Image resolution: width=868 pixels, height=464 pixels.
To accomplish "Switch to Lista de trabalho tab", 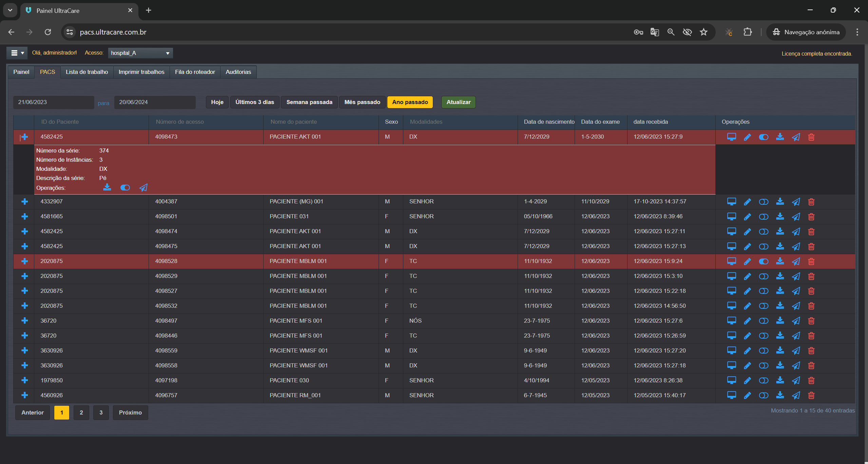I will tap(87, 72).
